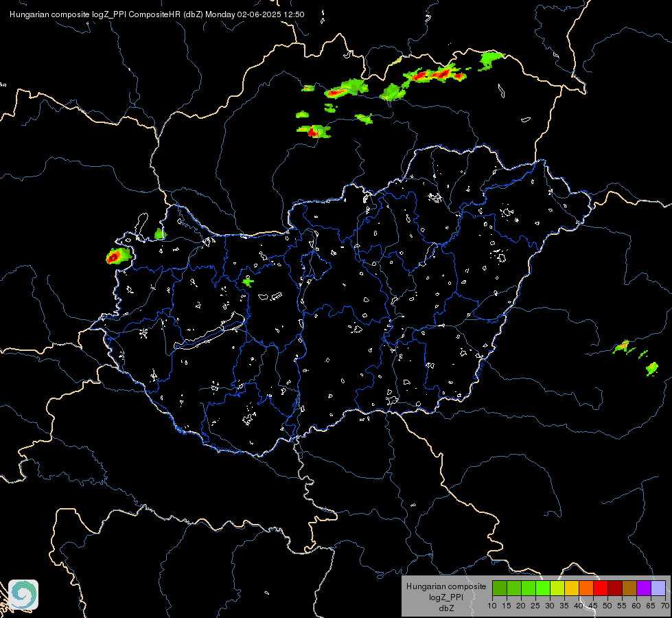Click the legend scale value "10"

[x=492, y=606]
